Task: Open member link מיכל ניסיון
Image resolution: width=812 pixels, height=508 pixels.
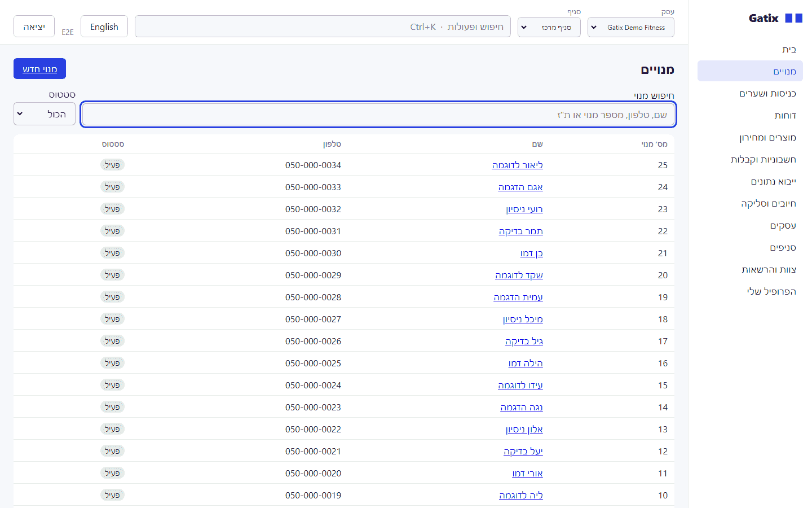Action: tap(523, 319)
